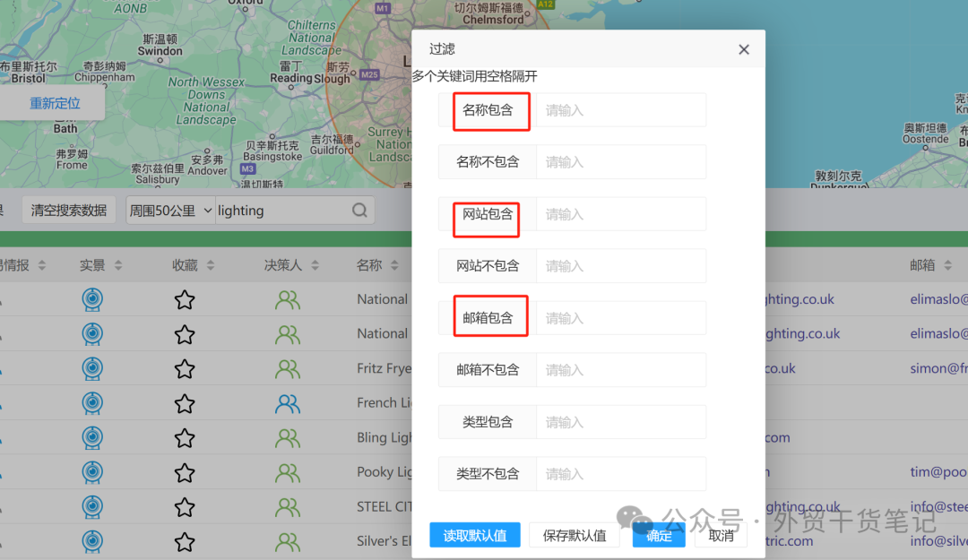Click street view icon on STEEL CIT row
This screenshot has height=560, width=968.
click(x=91, y=506)
